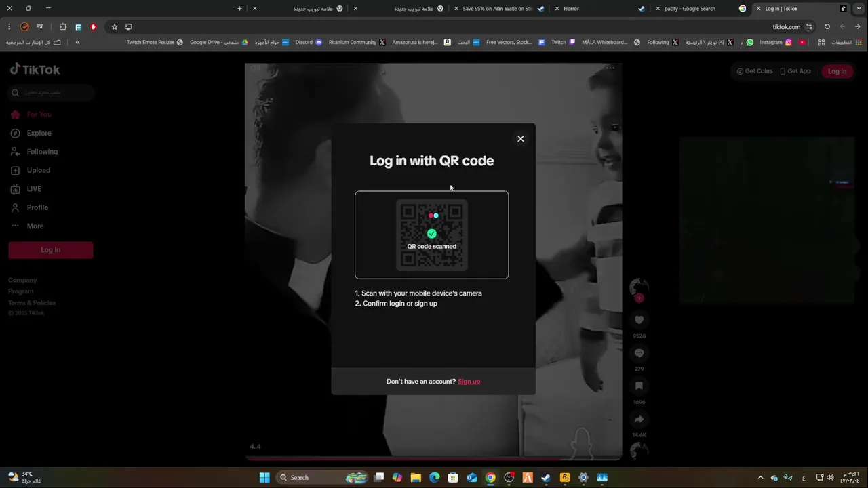The height and width of the screenshot is (488, 868).
Task: Click the TikTok logo
Action: click(35, 69)
